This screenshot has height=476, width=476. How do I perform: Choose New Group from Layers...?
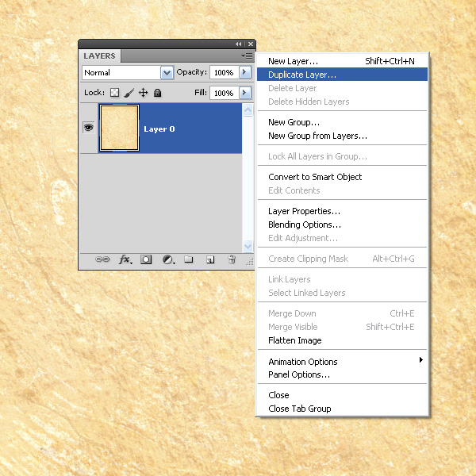tap(342, 136)
